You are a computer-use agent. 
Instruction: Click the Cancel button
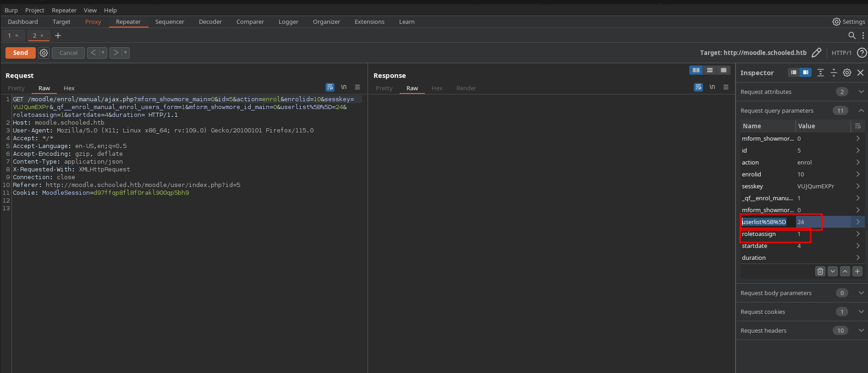click(68, 53)
